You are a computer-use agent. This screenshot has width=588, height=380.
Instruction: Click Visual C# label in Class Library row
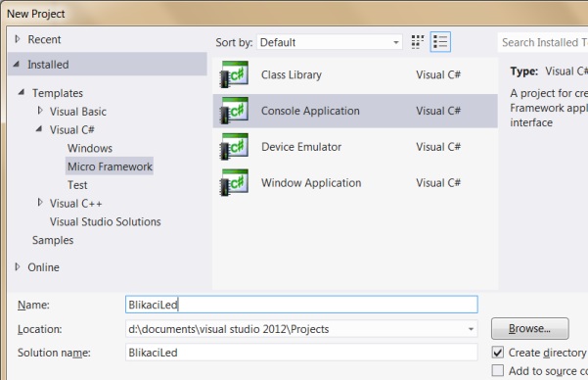pyautogui.click(x=438, y=74)
